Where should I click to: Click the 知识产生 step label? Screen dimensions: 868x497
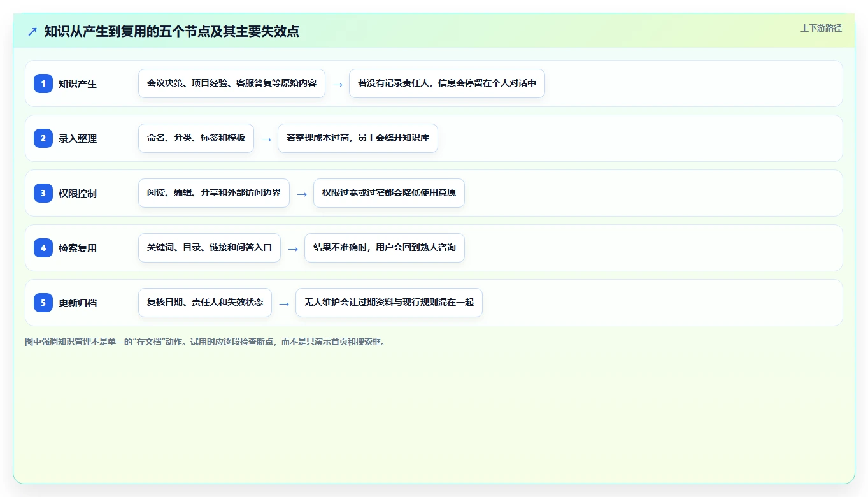click(x=78, y=83)
